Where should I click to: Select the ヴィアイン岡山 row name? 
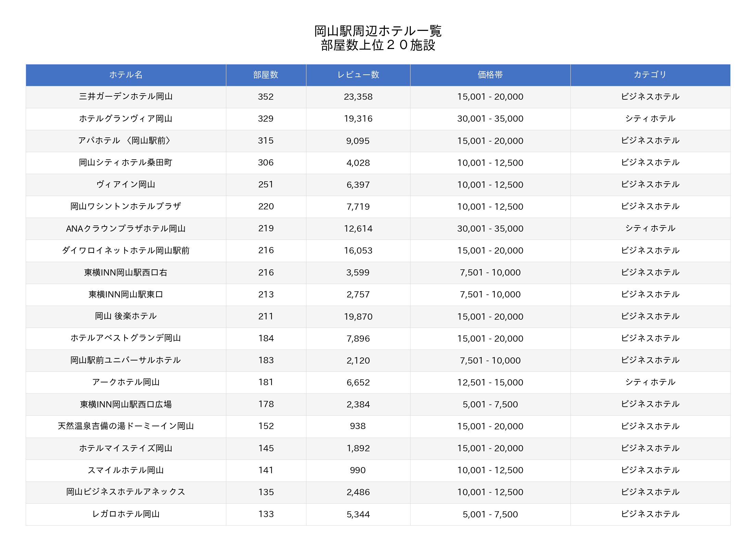click(126, 184)
